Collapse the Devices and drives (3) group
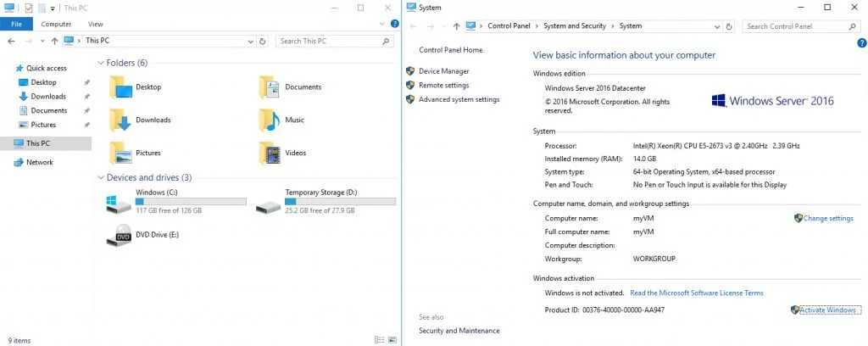Screen dimensions: 868x346 click(101, 178)
